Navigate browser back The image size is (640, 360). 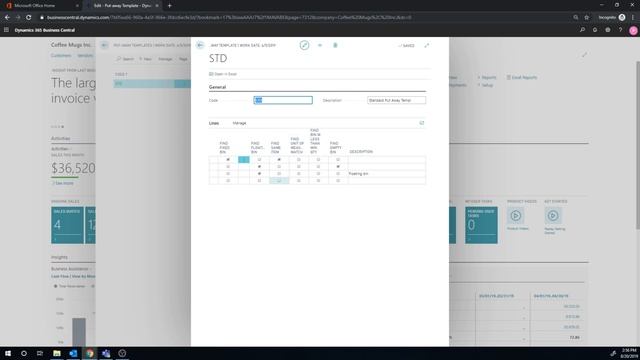click(x=7, y=17)
